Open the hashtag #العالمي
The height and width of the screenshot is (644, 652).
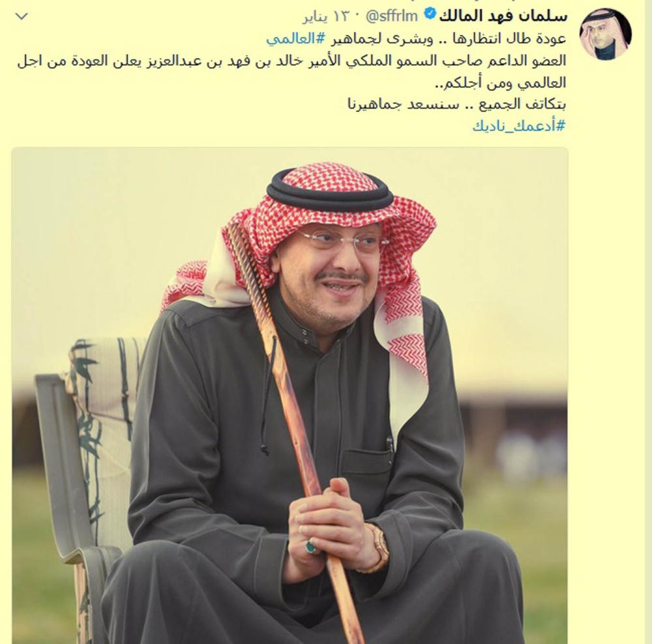tap(295, 38)
